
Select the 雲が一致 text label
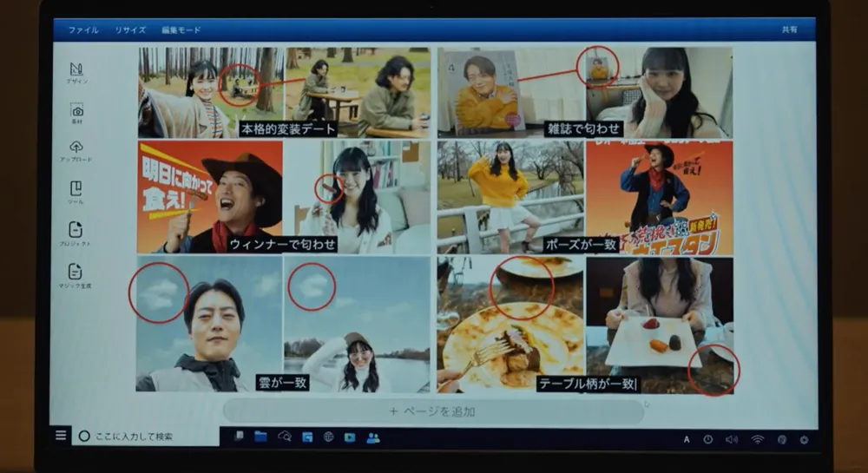click(x=282, y=382)
